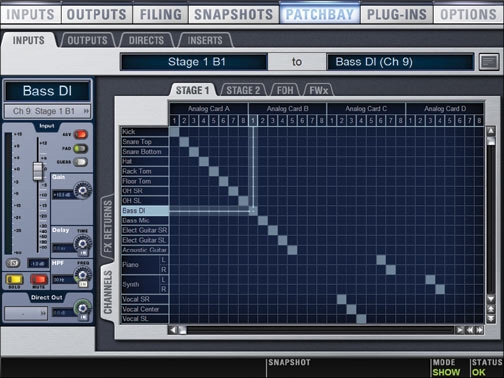Click the Input fader handle
This screenshot has width=504, height=378.
tap(38, 171)
